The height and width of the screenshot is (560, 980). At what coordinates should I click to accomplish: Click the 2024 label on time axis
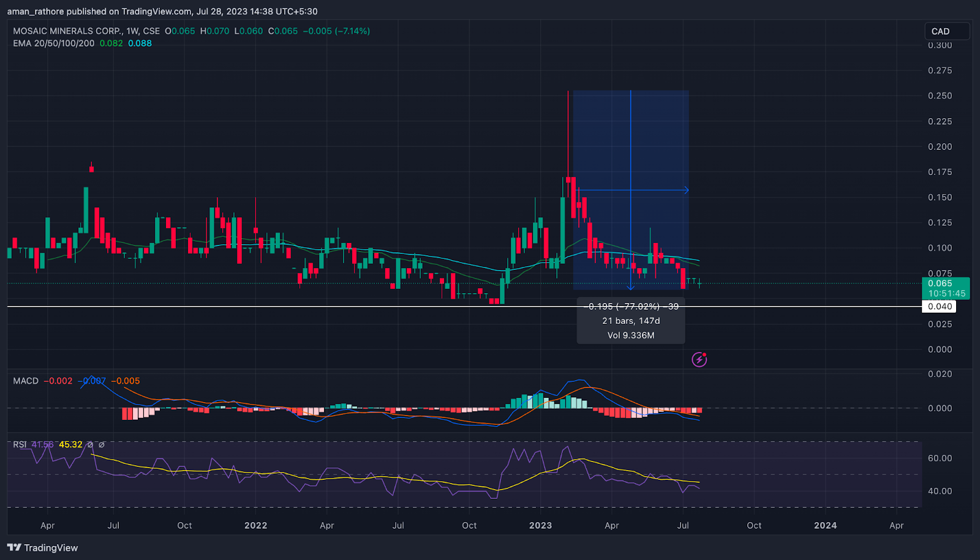click(825, 526)
